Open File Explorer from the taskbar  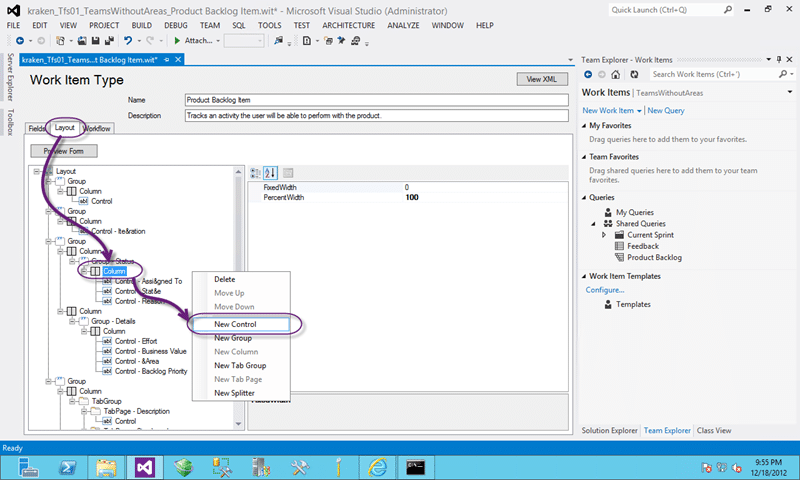point(106,467)
